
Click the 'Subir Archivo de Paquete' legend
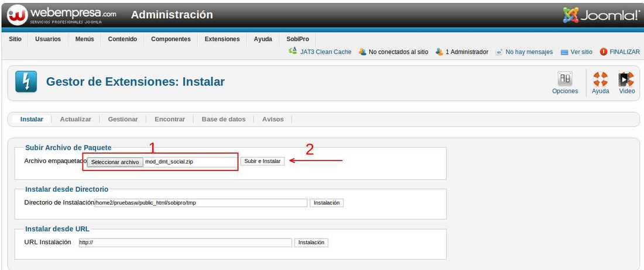68,147
